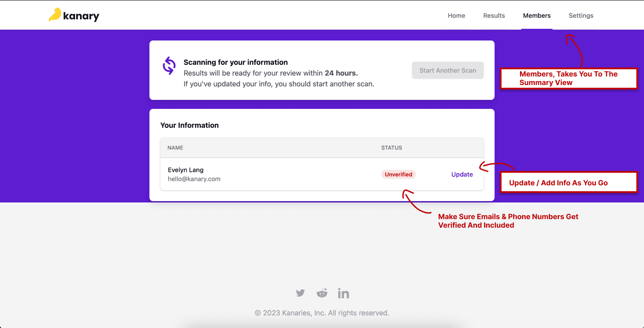644x328 pixels.
Task: Open the Reddit footer icon
Action: click(x=322, y=293)
